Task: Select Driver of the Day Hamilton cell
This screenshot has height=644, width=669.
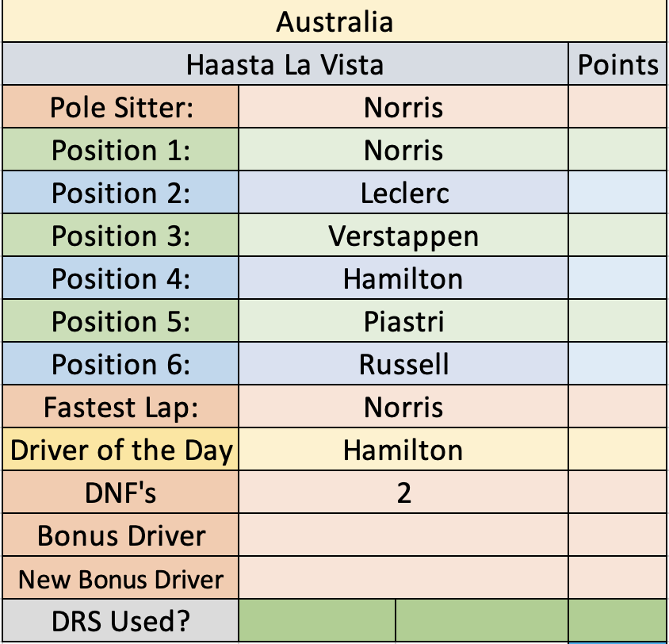Action: click(403, 450)
